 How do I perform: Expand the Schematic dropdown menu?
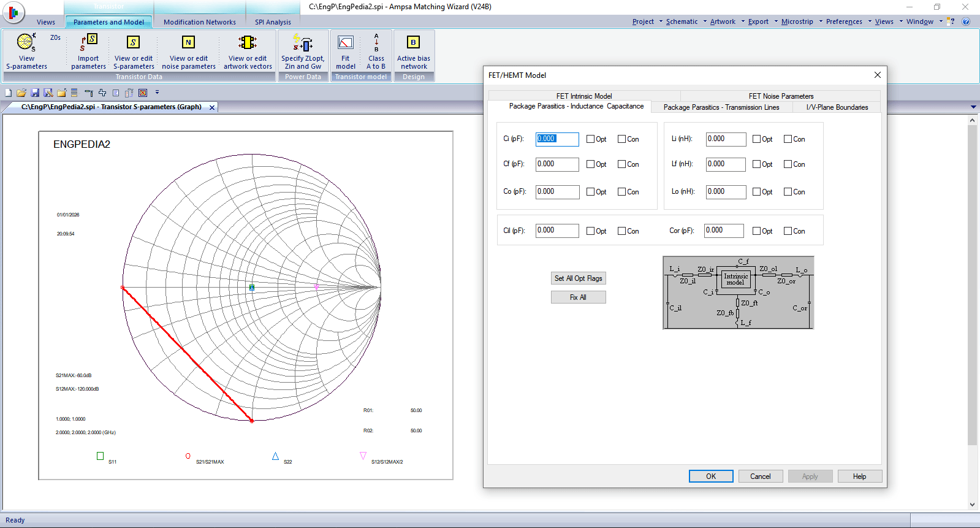point(682,21)
